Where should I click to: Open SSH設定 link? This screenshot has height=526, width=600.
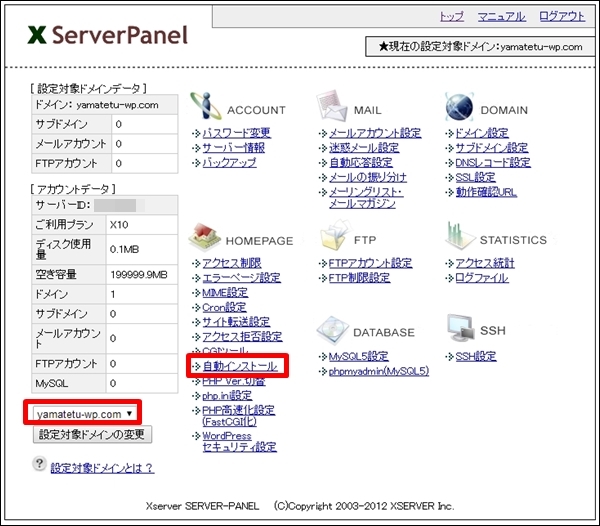(x=476, y=357)
